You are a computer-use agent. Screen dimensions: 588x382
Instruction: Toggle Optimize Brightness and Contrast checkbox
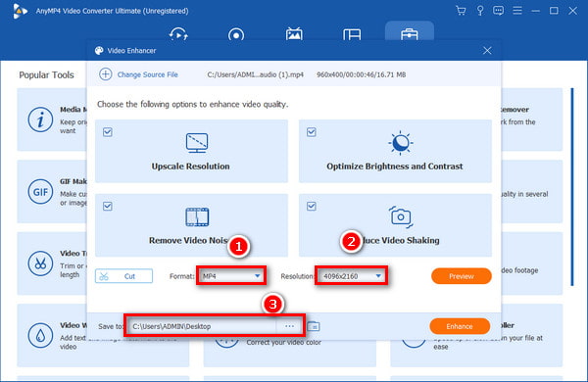point(312,132)
